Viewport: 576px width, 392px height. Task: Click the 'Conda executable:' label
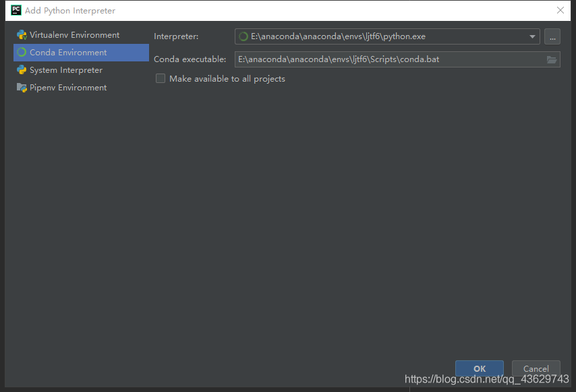pos(190,59)
